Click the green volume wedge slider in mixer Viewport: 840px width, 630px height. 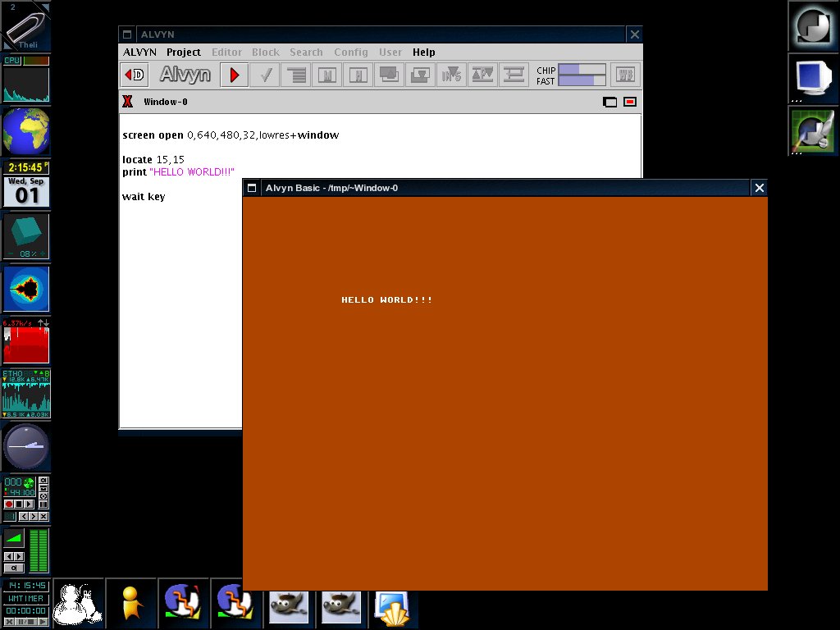pyautogui.click(x=14, y=538)
